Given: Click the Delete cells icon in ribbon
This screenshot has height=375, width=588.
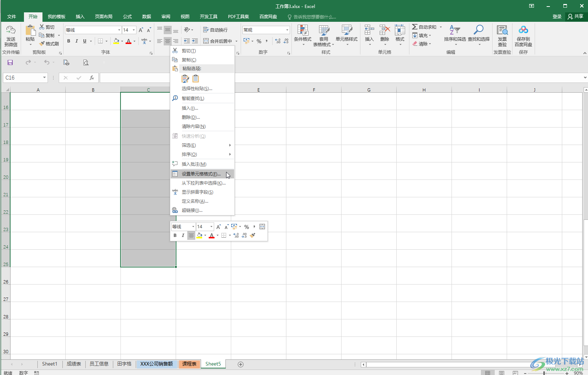Looking at the screenshot, I should [x=385, y=31].
